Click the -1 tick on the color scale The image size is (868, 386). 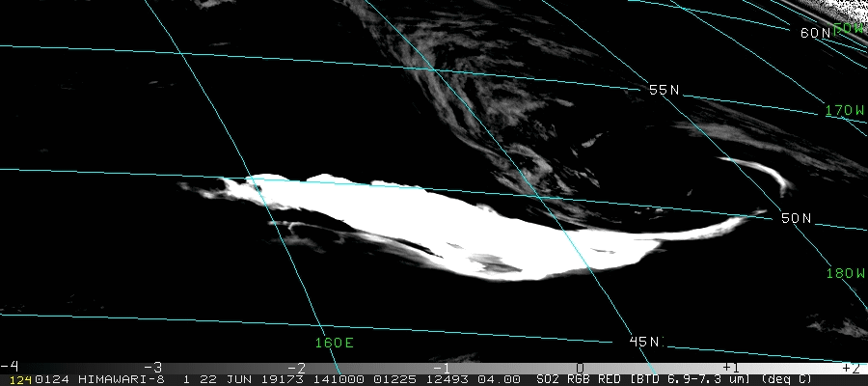tap(441, 367)
